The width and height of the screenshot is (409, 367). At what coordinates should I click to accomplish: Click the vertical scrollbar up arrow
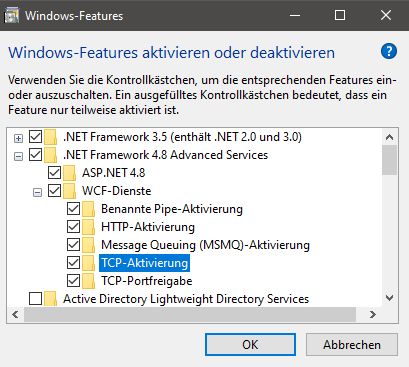click(389, 137)
